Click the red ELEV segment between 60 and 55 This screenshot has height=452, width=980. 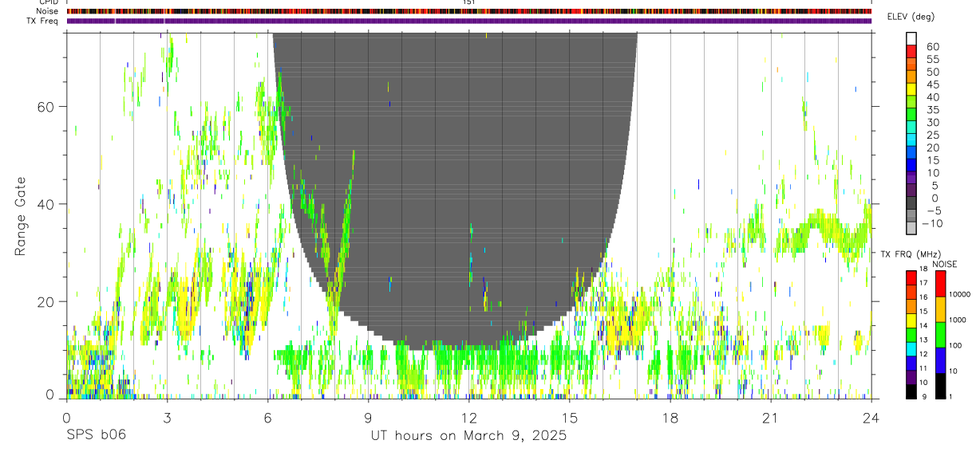click(x=911, y=52)
